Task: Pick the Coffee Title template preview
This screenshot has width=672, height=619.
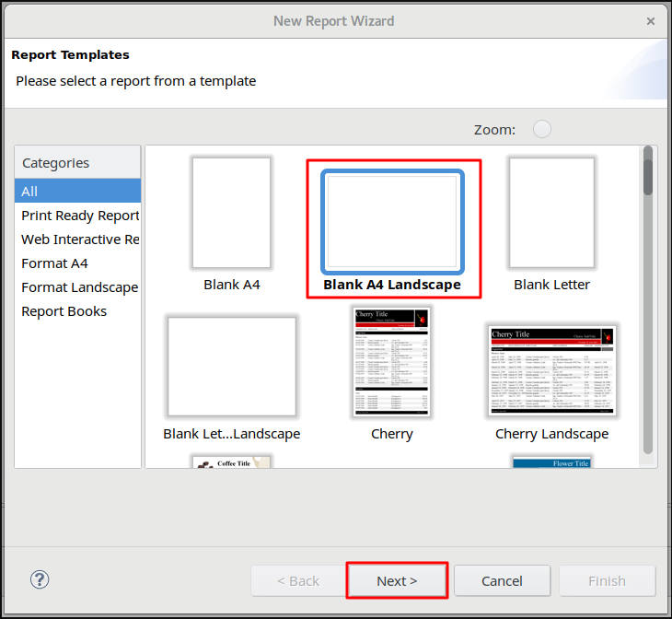Action: click(x=231, y=461)
